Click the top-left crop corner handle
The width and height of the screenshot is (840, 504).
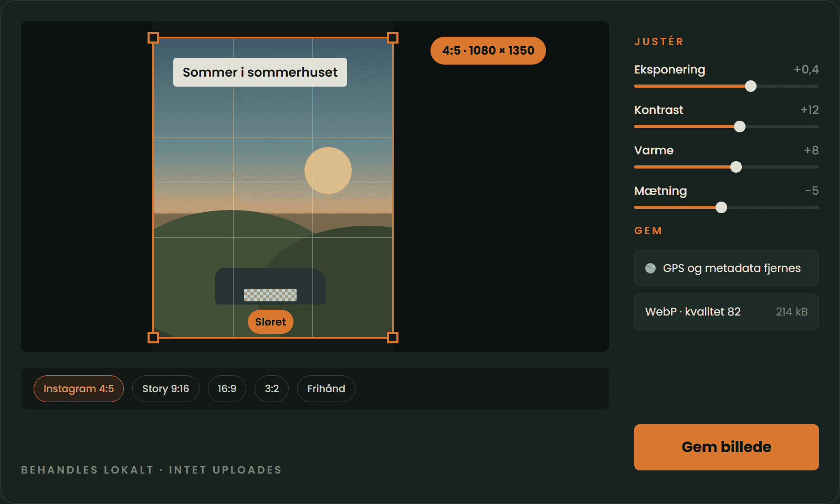click(153, 38)
